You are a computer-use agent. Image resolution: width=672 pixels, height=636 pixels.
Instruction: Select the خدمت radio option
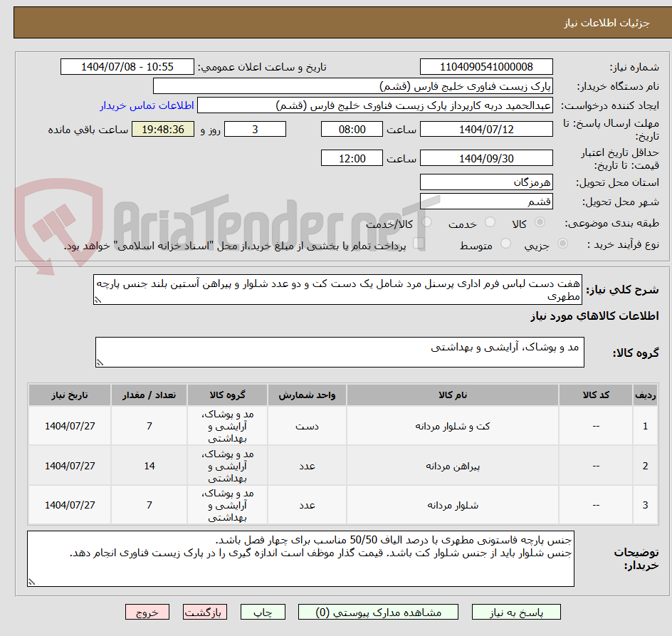pyautogui.click(x=490, y=222)
